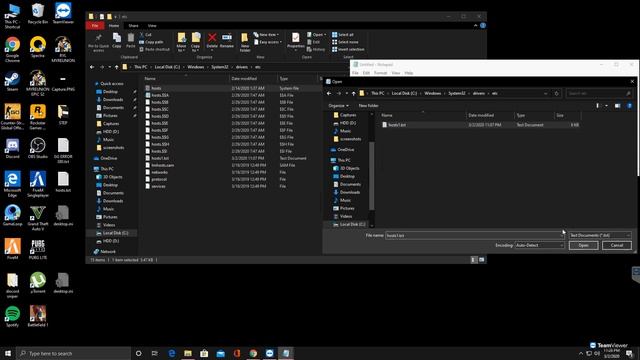Screen dimensions: 640x360
Task: Click Windows in the Open dialog breadcrumb
Action: pyautogui.click(x=433, y=93)
